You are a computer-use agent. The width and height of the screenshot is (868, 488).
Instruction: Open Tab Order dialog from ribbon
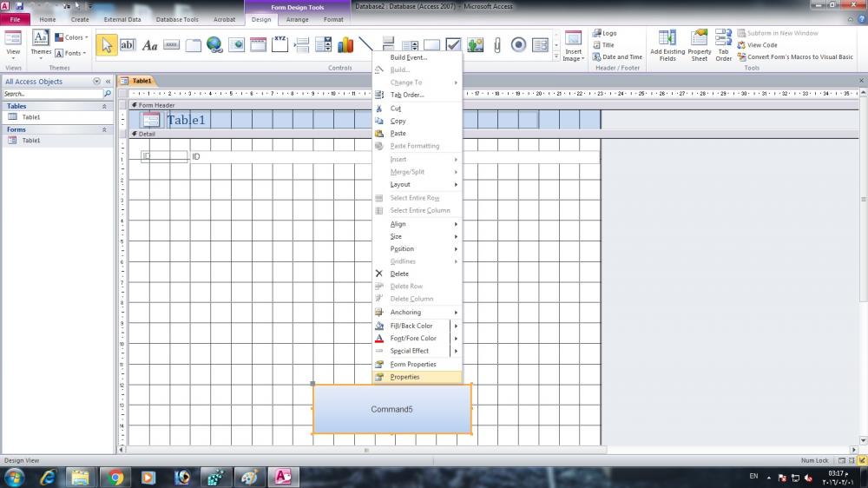point(724,45)
